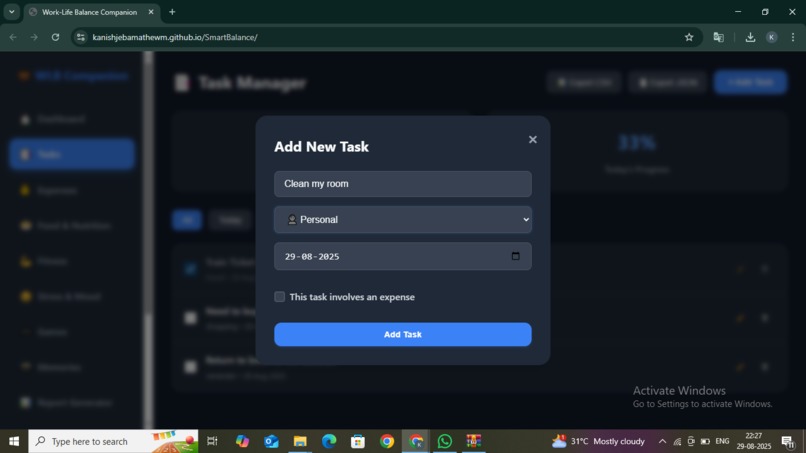Open the tab search dropdown arrow
Image resolution: width=806 pixels, height=453 pixels.
[x=11, y=12]
